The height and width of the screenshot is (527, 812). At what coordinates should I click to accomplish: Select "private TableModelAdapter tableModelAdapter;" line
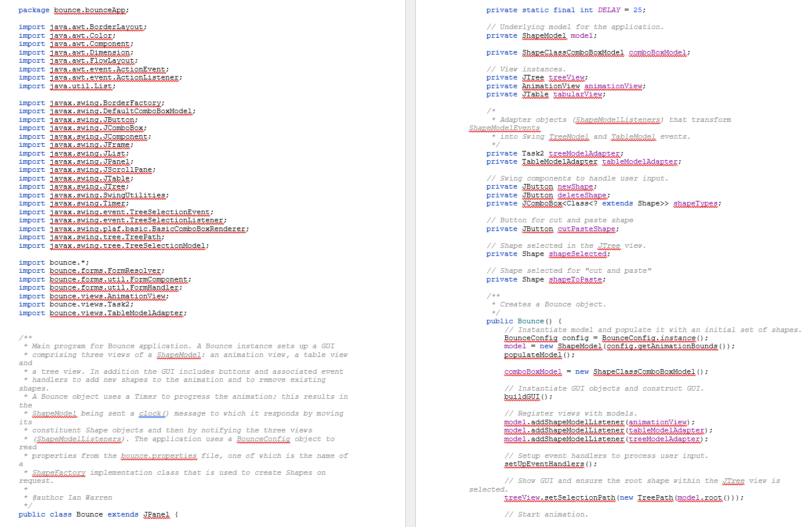click(x=584, y=161)
